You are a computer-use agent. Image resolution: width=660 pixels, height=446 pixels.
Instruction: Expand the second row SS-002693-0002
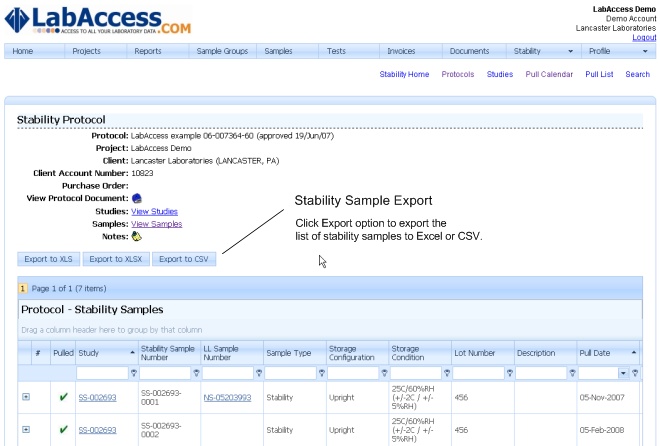pos(26,430)
